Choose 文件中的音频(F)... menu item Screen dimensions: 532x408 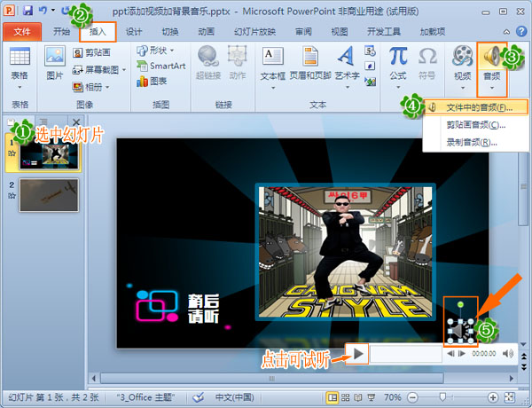[x=476, y=107]
